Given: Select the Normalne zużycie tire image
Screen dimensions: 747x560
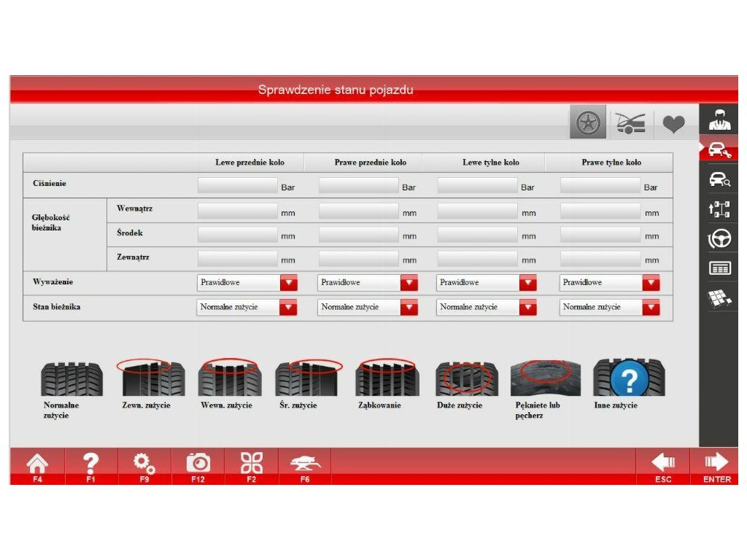Looking at the screenshot, I should coord(72,378).
